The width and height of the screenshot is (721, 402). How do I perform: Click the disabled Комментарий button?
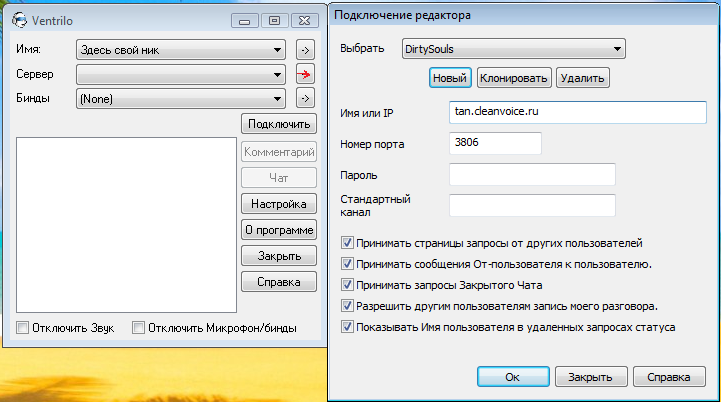pos(279,152)
